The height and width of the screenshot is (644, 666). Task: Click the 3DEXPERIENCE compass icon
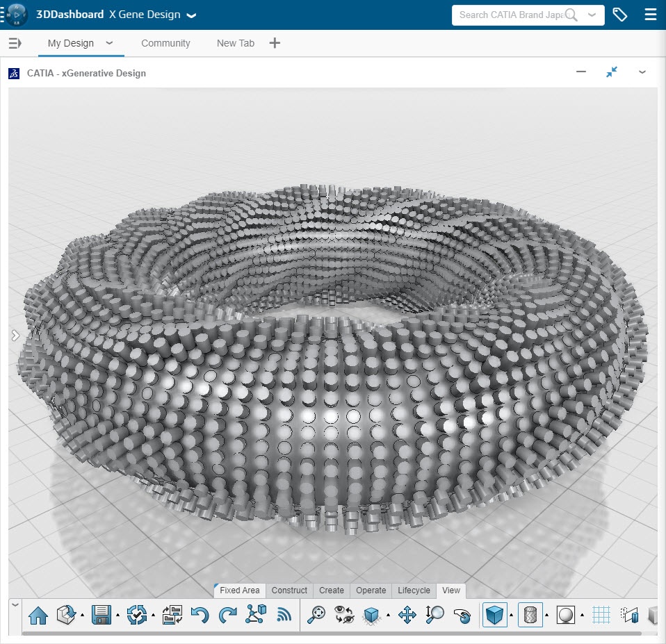(16, 15)
